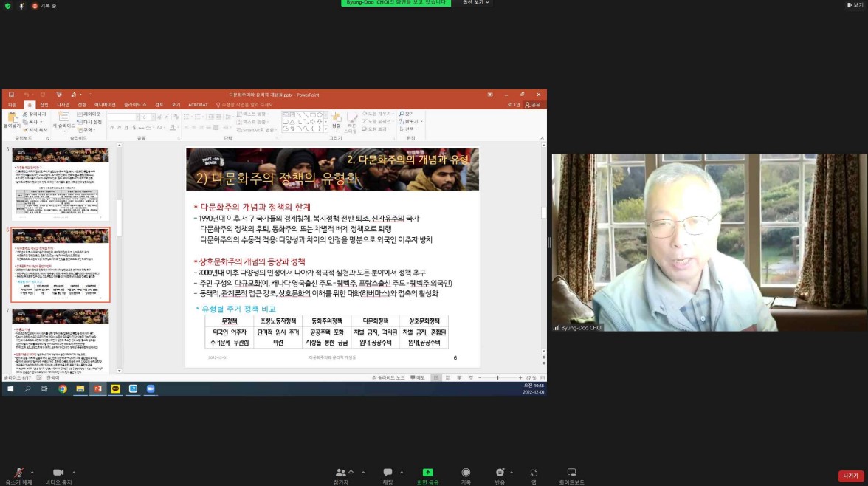The height and width of the screenshot is (486, 868).
Task: Open the font size 16 dropdown
Action: pyautogui.click(x=146, y=117)
